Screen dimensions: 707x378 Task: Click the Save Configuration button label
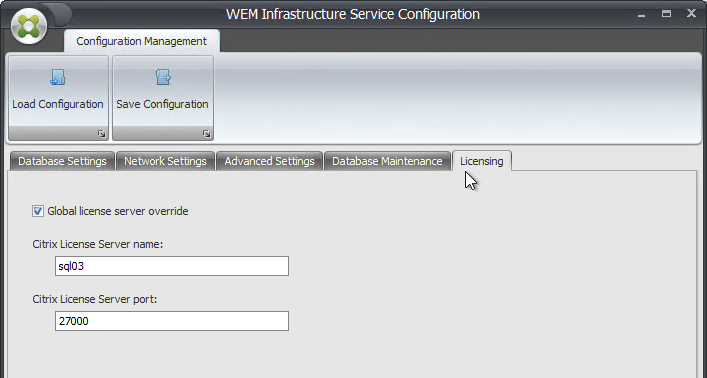(162, 104)
